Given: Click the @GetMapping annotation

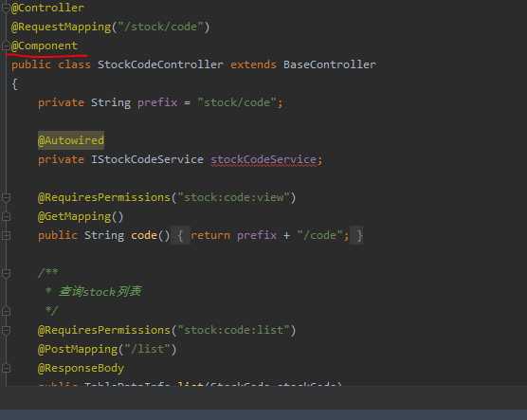Looking at the screenshot, I should (74, 216).
